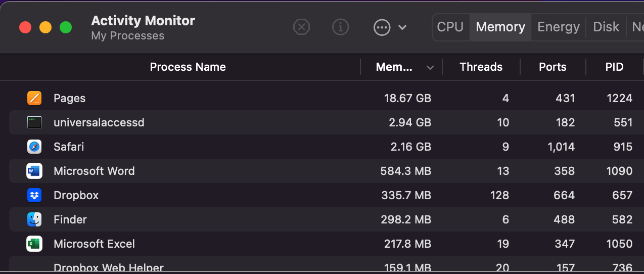This screenshot has height=274, width=644.
Task: Open the process info inspector icon
Action: point(341,27)
